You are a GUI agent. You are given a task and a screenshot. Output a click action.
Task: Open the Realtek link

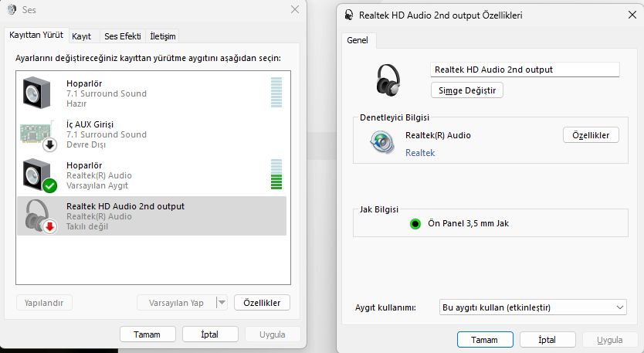point(420,153)
